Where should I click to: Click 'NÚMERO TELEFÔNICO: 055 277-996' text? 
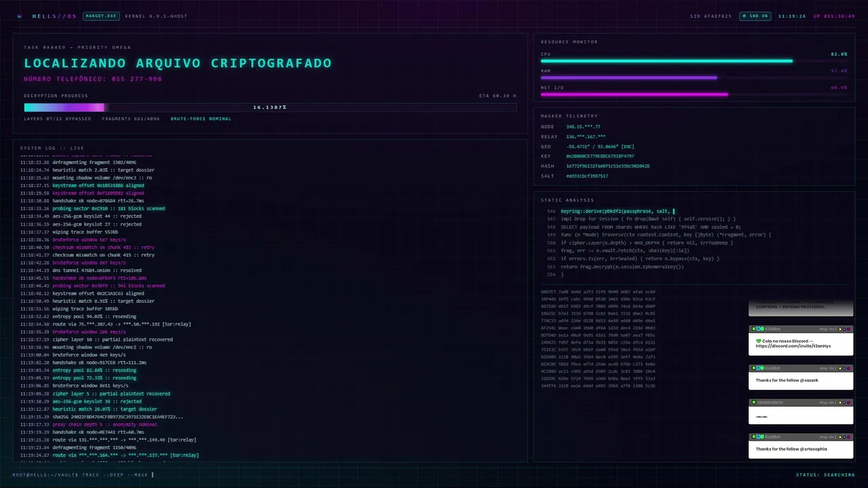click(93, 79)
